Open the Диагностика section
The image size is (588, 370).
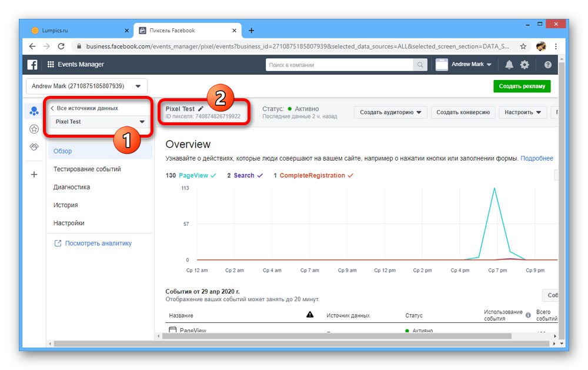[72, 187]
